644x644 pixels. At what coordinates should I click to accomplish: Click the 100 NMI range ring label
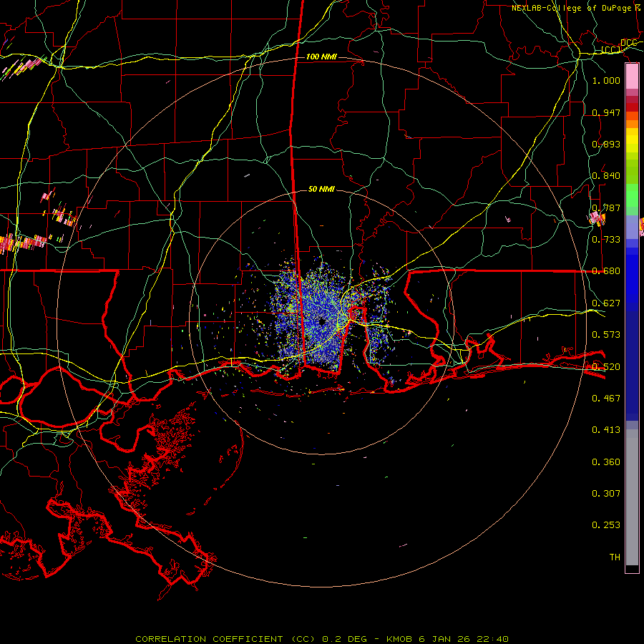click(321, 57)
